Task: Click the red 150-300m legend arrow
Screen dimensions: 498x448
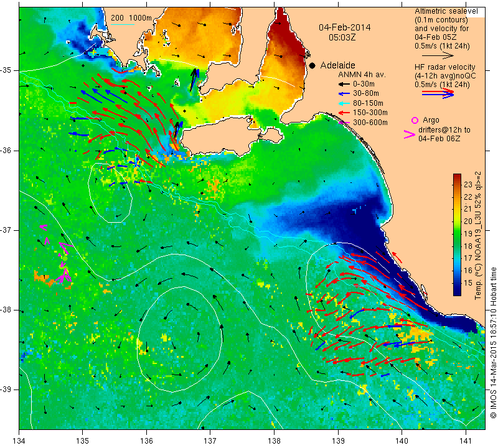Action: tap(344, 113)
